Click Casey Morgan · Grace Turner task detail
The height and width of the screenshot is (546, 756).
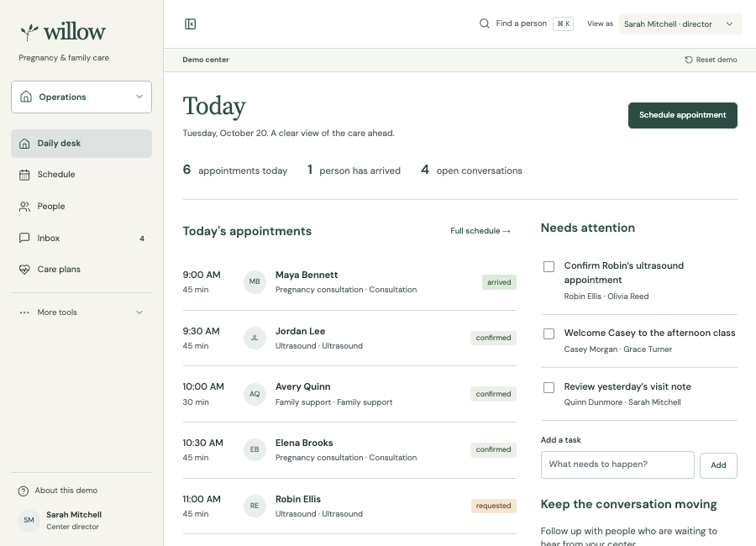point(617,349)
